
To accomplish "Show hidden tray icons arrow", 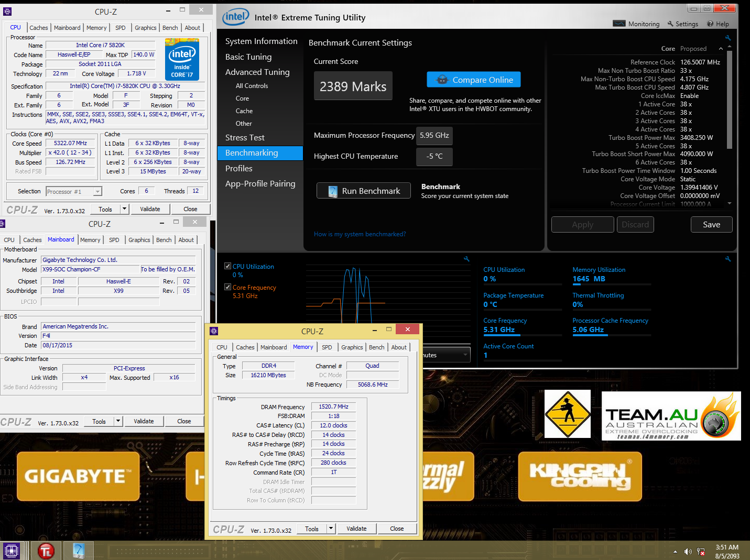I will coord(675,552).
